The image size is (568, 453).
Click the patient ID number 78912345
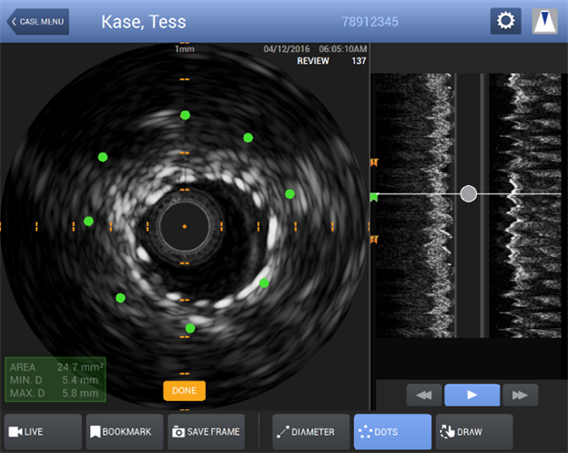[x=370, y=22]
